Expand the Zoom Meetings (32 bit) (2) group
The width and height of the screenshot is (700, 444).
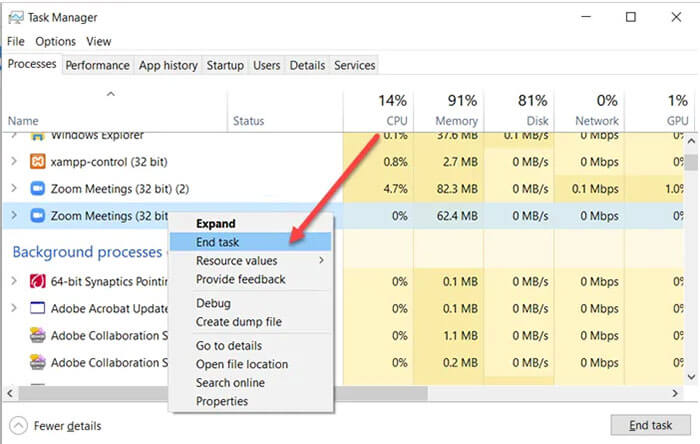[x=14, y=188]
